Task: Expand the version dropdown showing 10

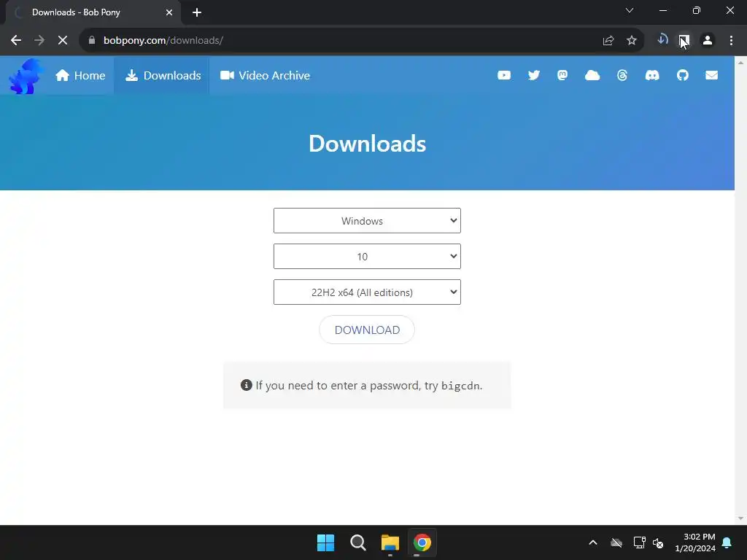Action: 367,256
